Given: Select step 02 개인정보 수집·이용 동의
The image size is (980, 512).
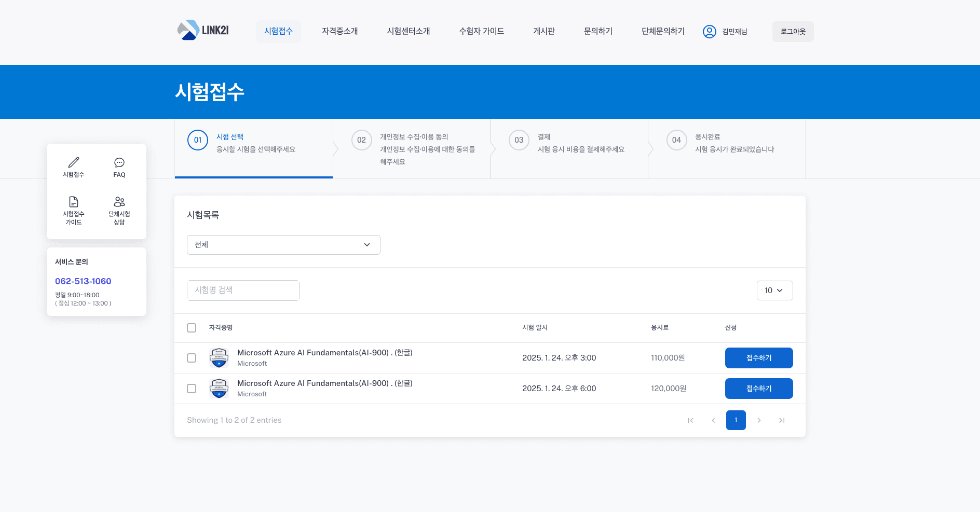Looking at the screenshot, I should (412, 148).
